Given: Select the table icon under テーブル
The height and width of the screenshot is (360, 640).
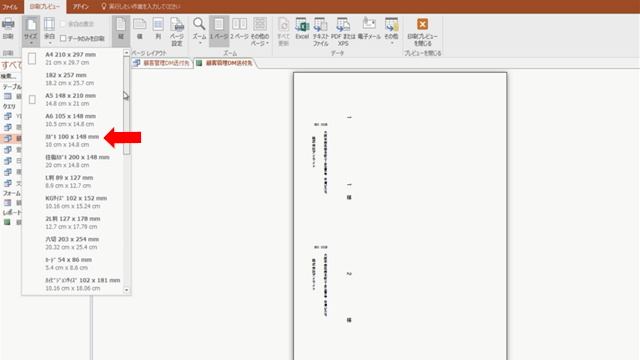Looking at the screenshot, I should coord(8,96).
